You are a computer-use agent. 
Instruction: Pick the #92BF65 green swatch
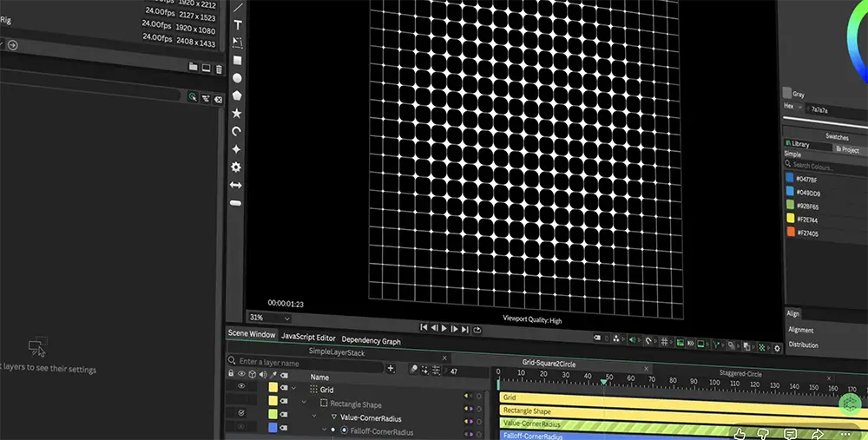791,205
